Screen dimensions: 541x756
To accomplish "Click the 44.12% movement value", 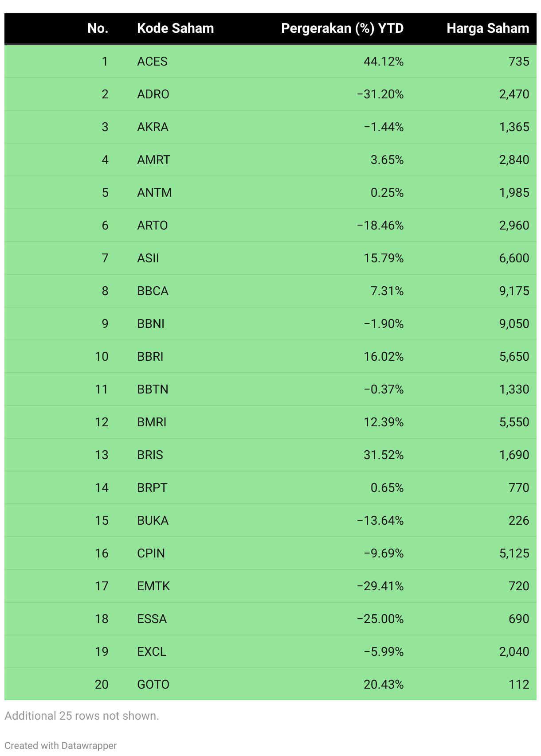I will click(x=384, y=61).
